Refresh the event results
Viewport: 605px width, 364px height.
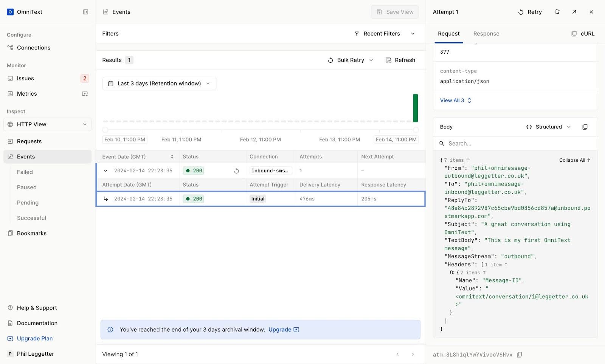pos(400,60)
